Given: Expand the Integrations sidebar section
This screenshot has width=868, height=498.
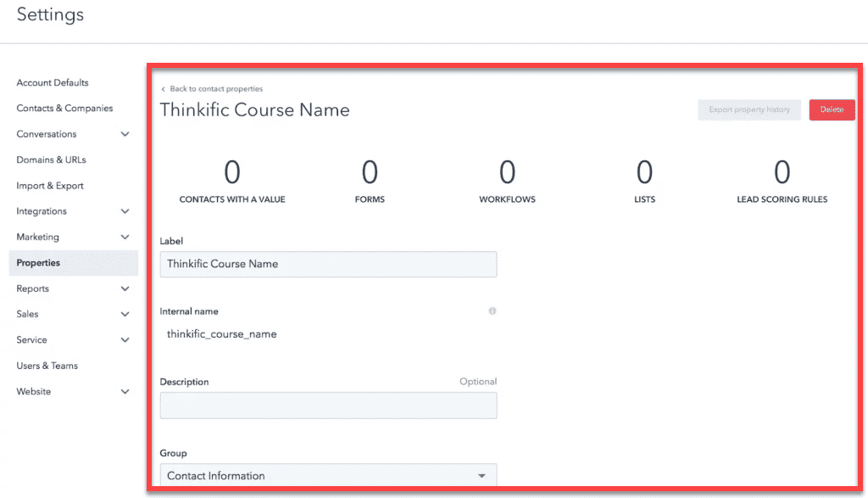Looking at the screenshot, I should click(x=125, y=211).
